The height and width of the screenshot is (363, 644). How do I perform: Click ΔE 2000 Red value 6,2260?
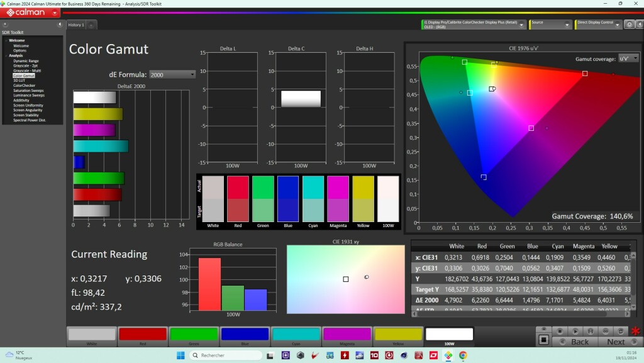pos(480,300)
